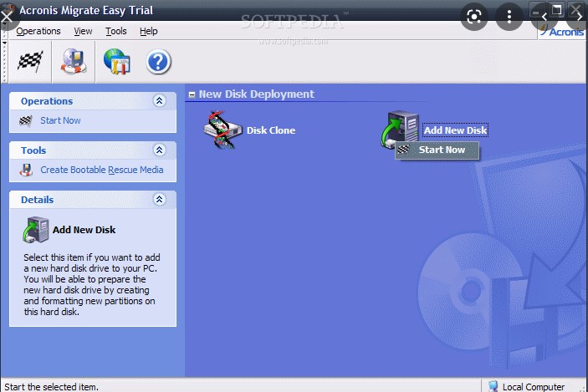This screenshot has width=588, height=392.
Task: Click the image viewer lens search icon
Action: pyautogui.click(x=474, y=17)
